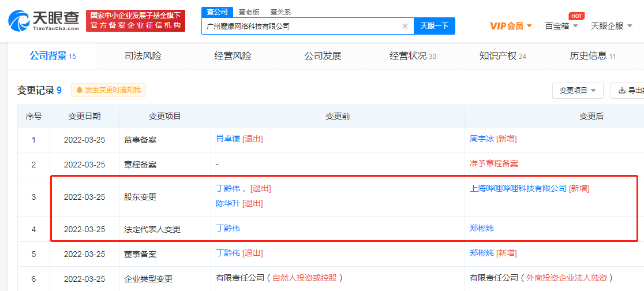Viewport: 644px width, 291px height.
Task: Click 发生变更时通知我 button
Action: [108, 91]
